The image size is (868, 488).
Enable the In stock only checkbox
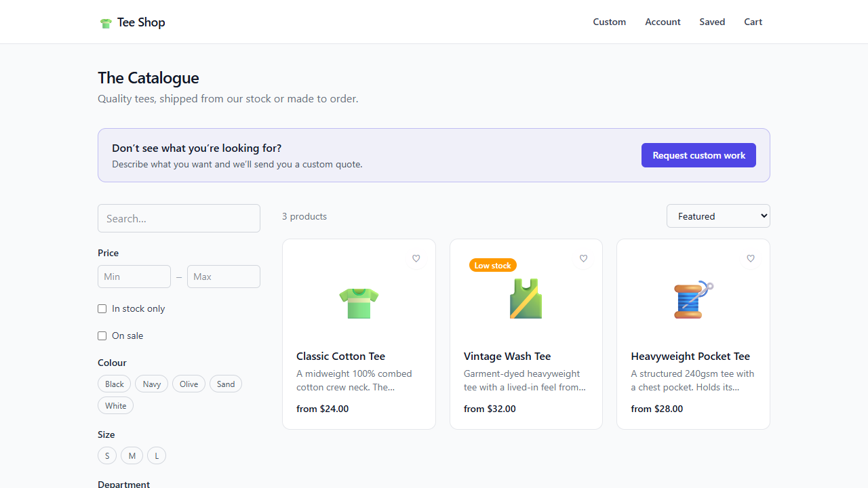coord(102,308)
